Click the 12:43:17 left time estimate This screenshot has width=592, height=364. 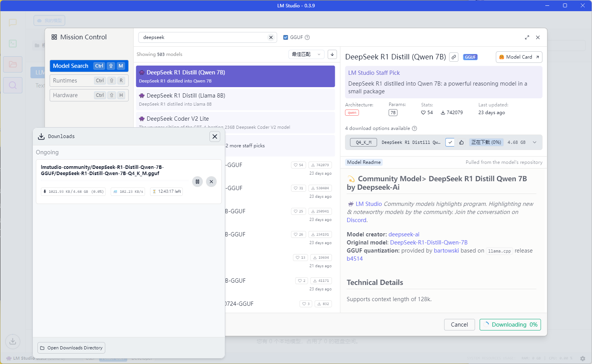(x=166, y=191)
